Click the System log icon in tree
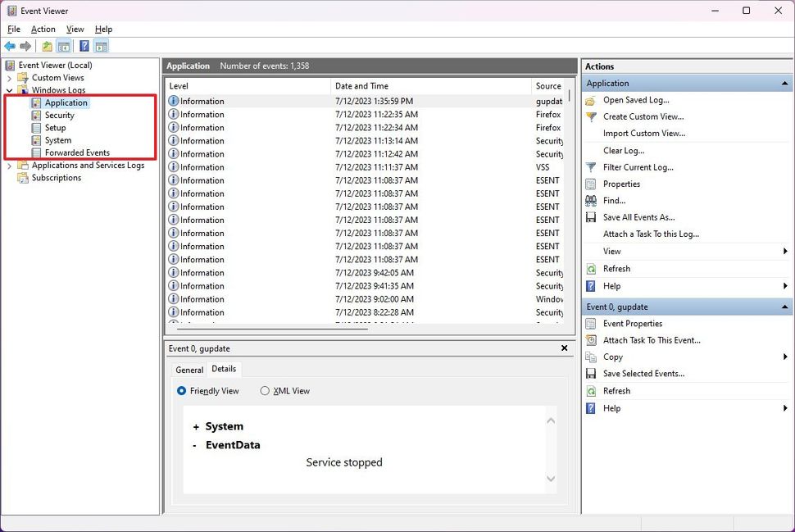 point(36,140)
